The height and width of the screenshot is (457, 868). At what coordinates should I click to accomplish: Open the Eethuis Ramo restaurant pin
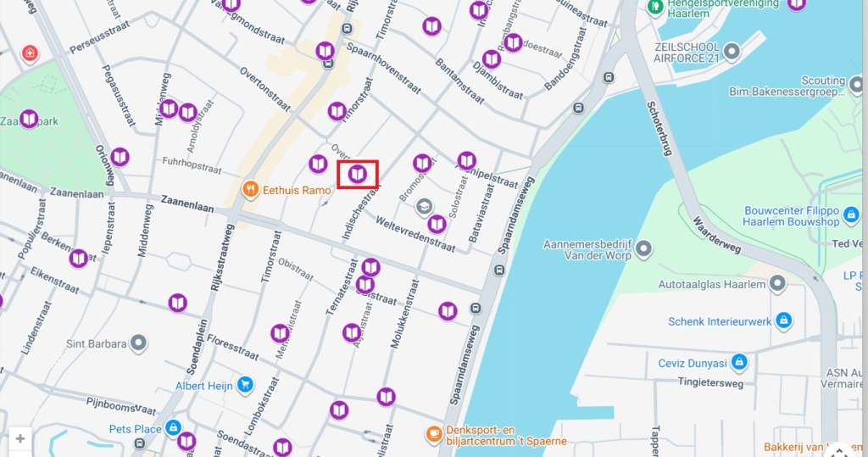point(251,189)
